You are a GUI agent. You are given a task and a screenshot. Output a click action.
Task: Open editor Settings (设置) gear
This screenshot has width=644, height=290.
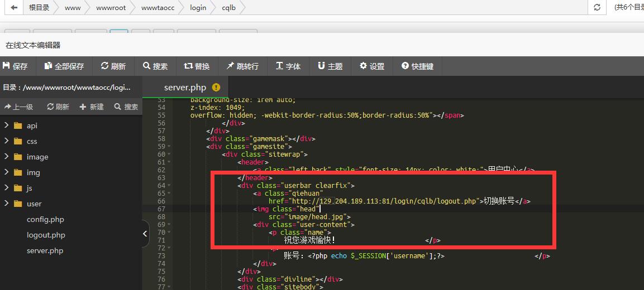372,66
